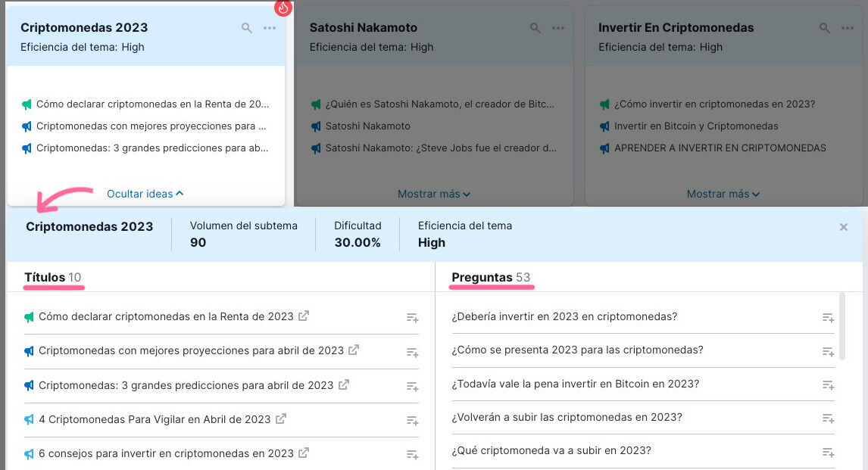Click the fire trending icon on the card
The image size is (868, 470).
[x=283, y=8]
